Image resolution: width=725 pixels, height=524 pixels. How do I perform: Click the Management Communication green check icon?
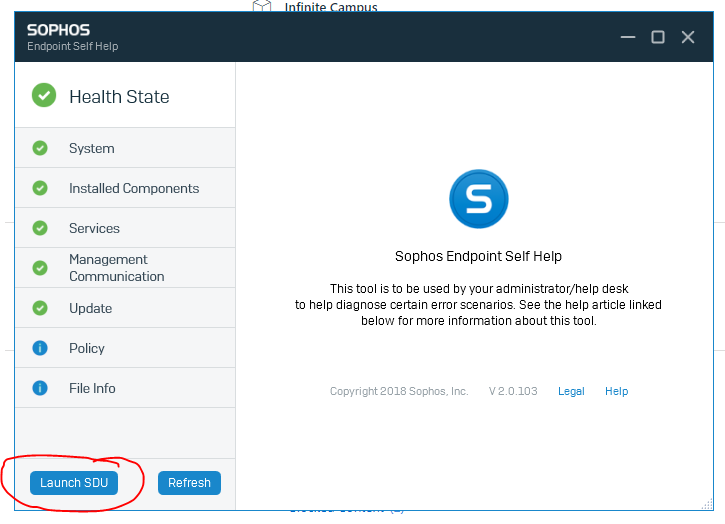(x=40, y=268)
